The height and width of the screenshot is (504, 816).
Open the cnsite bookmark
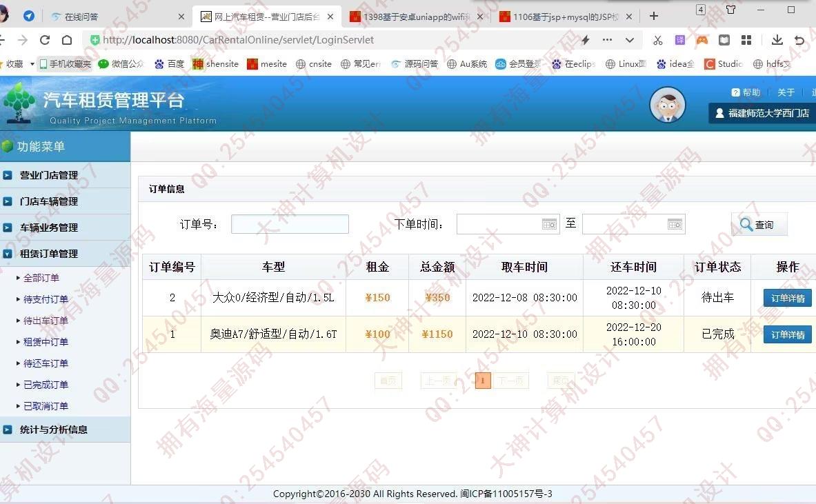pyautogui.click(x=314, y=64)
